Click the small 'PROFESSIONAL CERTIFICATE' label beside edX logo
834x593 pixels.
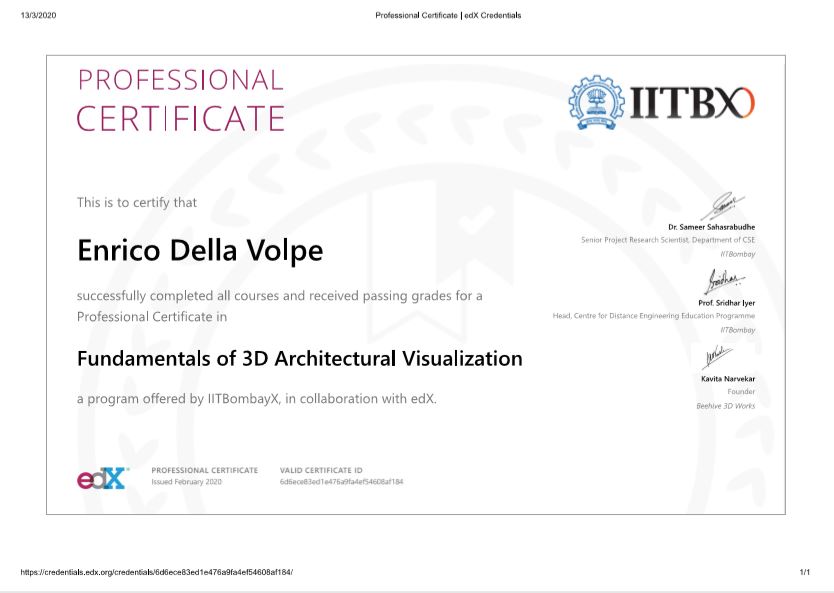[x=205, y=471]
